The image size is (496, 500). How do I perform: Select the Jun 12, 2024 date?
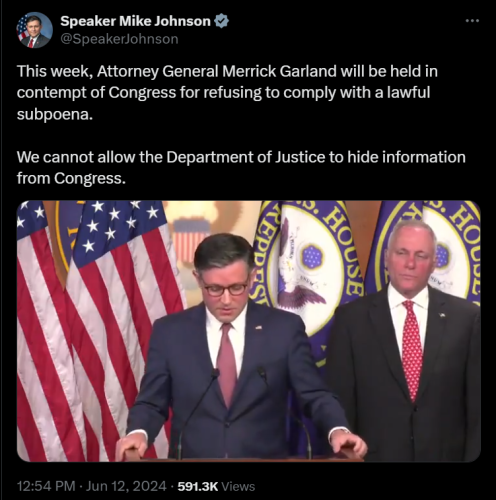(x=126, y=486)
